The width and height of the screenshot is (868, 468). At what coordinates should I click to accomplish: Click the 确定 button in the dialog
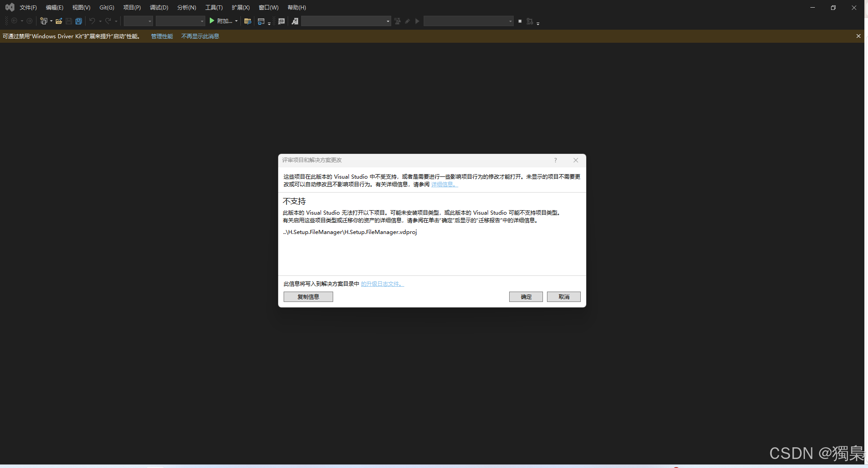526,297
